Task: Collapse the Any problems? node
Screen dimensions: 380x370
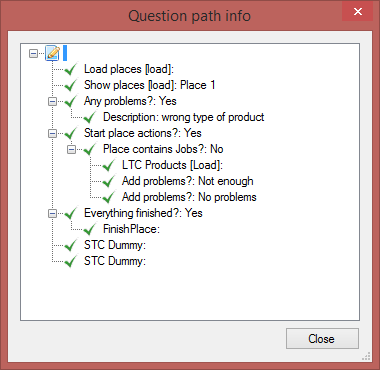Action: [x=52, y=101]
